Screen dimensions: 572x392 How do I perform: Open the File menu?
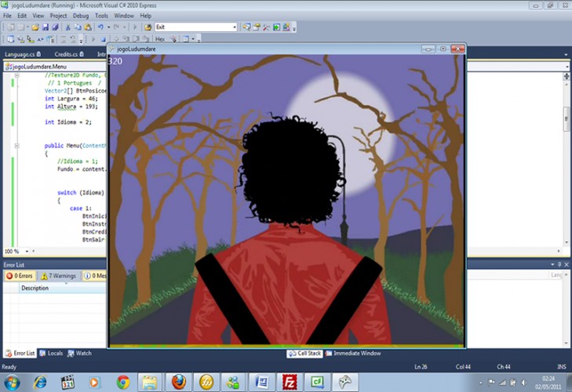click(x=7, y=16)
